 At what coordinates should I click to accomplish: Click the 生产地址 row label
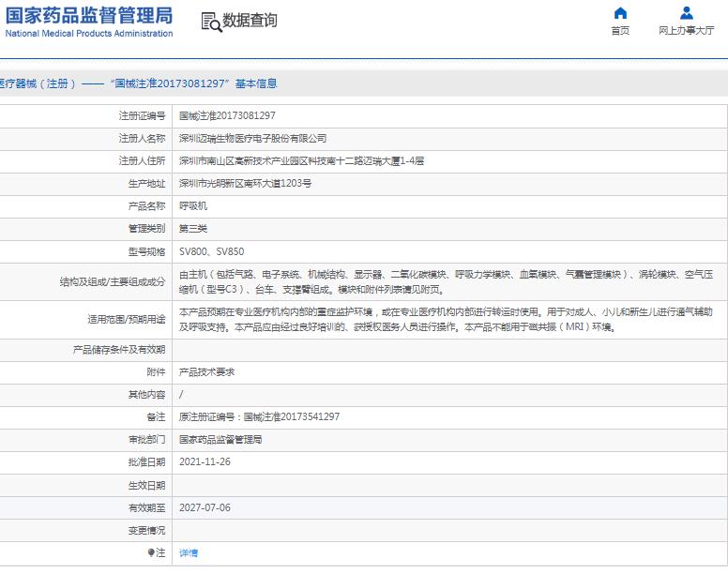click(x=146, y=184)
